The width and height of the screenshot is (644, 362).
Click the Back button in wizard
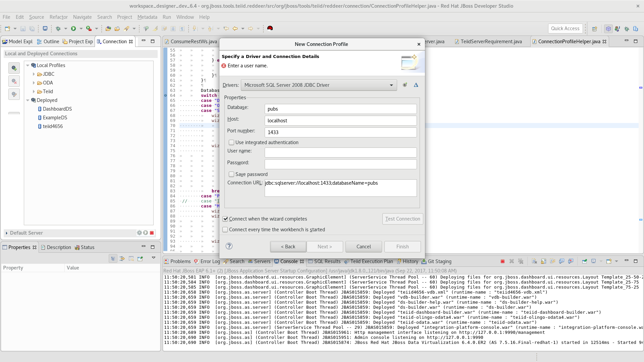click(288, 247)
